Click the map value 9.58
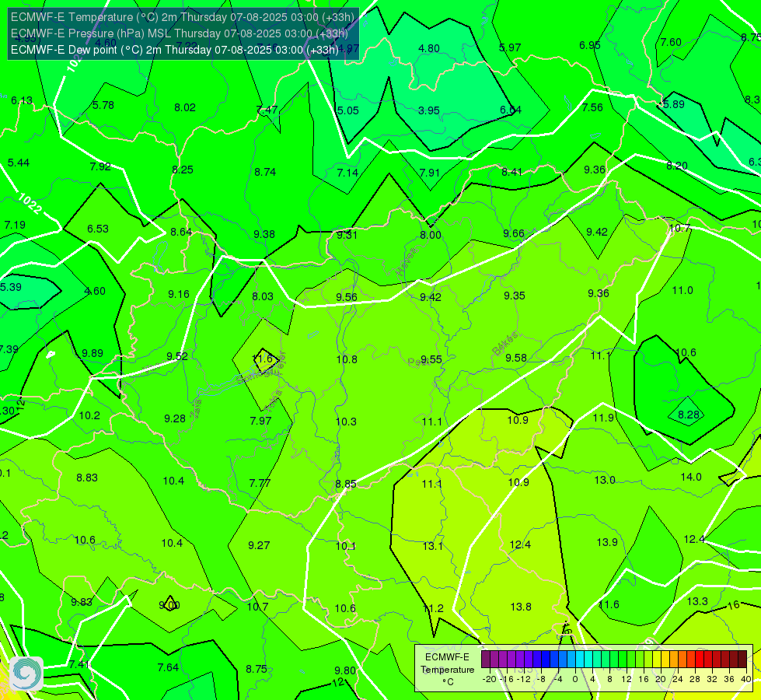The image size is (761, 700). (516, 358)
